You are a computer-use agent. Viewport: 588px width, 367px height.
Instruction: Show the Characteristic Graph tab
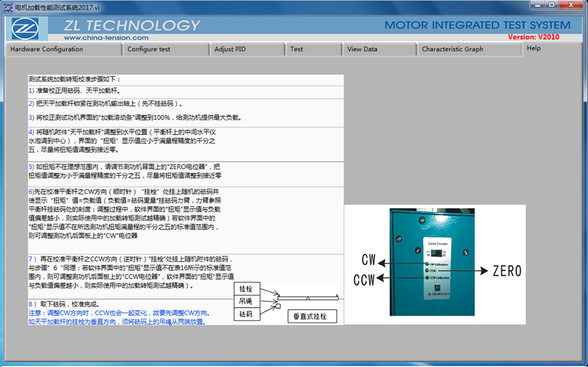pos(452,49)
